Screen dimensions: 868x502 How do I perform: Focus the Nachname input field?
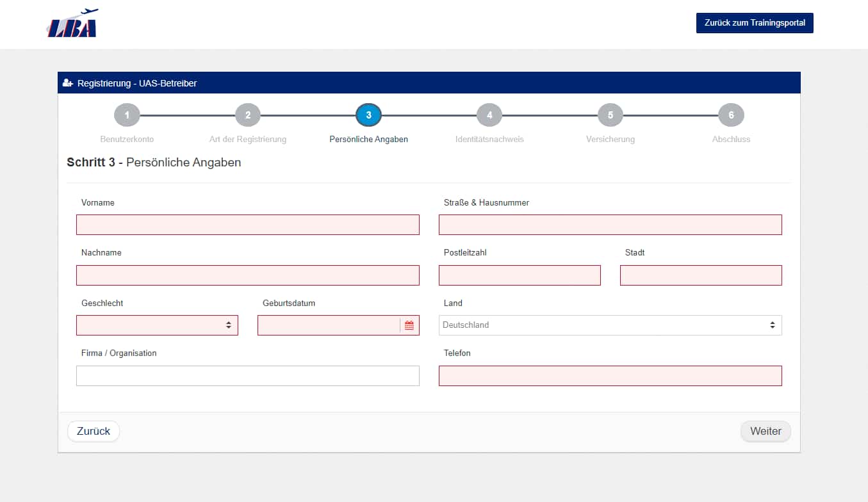[x=248, y=275]
